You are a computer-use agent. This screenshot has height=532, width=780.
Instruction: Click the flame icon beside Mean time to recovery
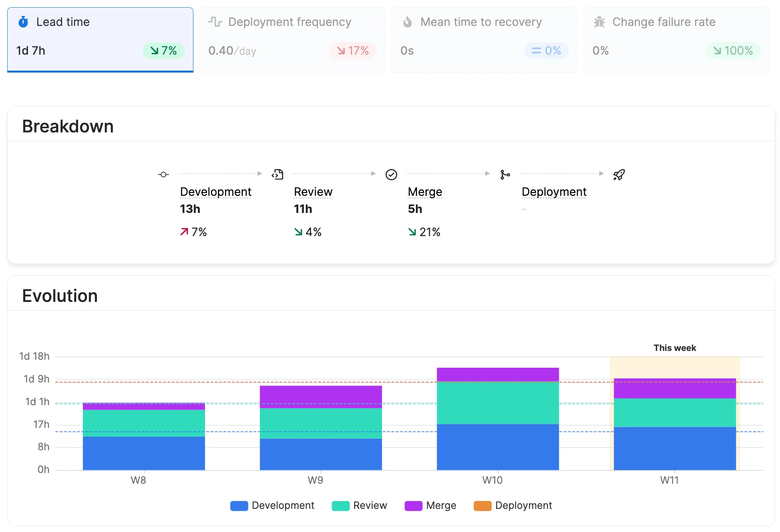[x=408, y=22]
